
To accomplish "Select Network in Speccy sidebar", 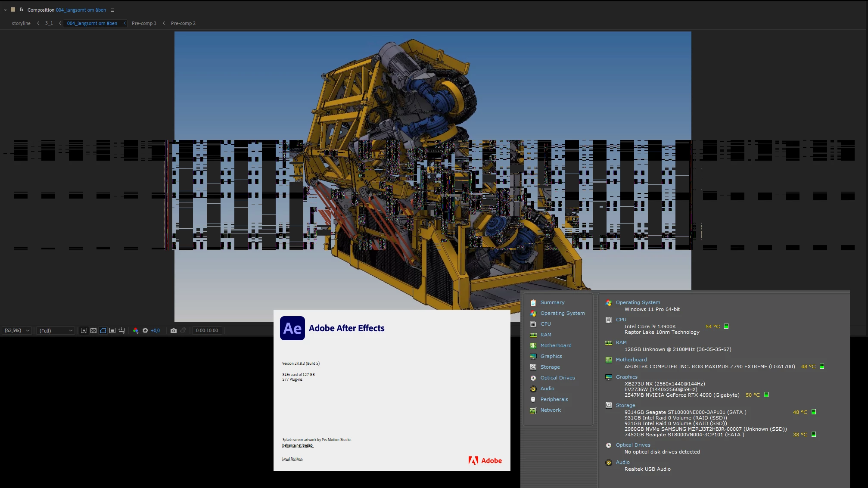I will coord(551,410).
